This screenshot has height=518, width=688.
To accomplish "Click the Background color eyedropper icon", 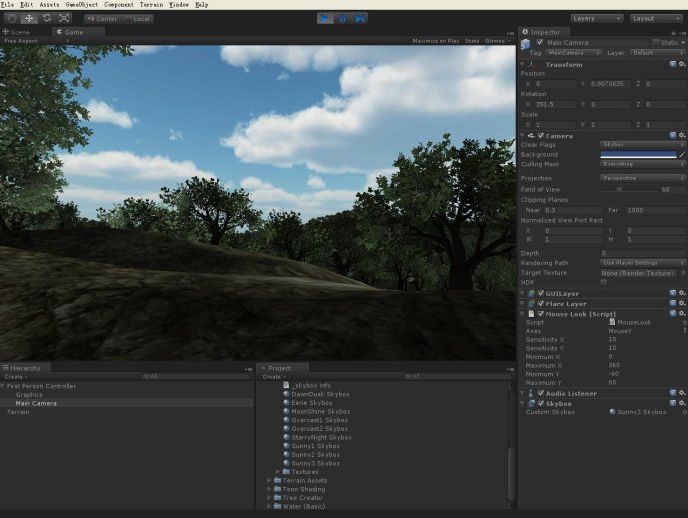I will pyautogui.click(x=682, y=154).
